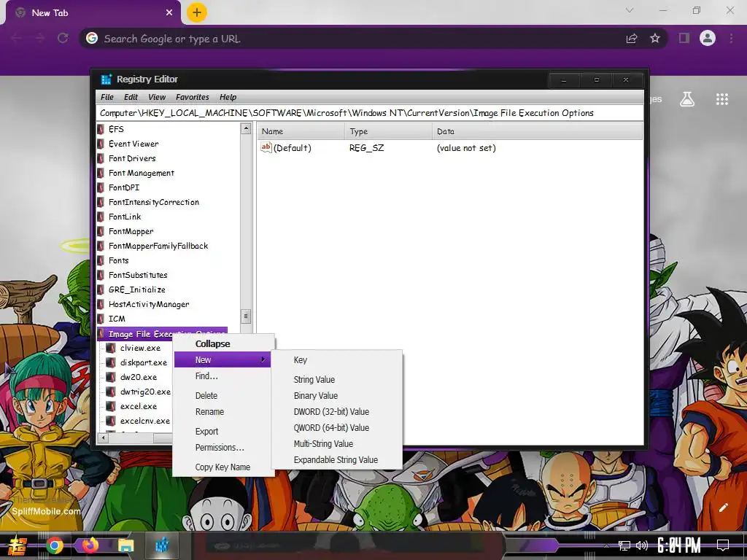Click the Registry Editor title bar icon
The width and height of the screenshot is (747, 560).
click(107, 79)
